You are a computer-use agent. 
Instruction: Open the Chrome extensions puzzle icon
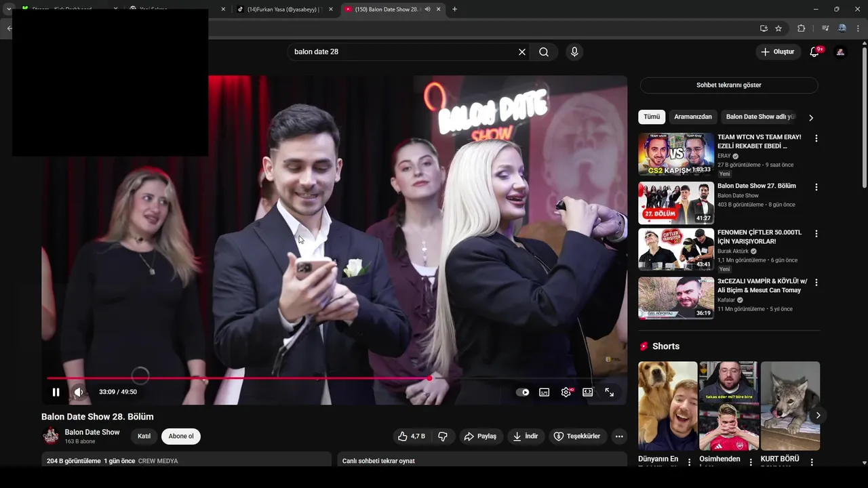pos(802,28)
